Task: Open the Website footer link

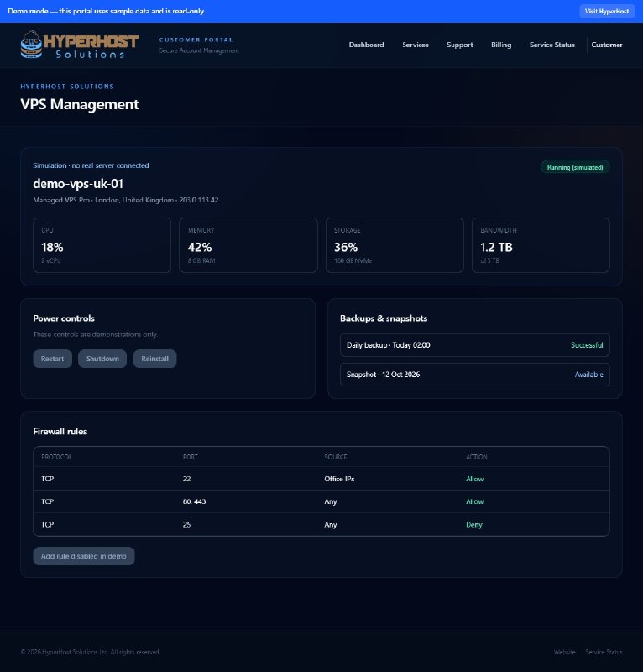Action: click(564, 652)
